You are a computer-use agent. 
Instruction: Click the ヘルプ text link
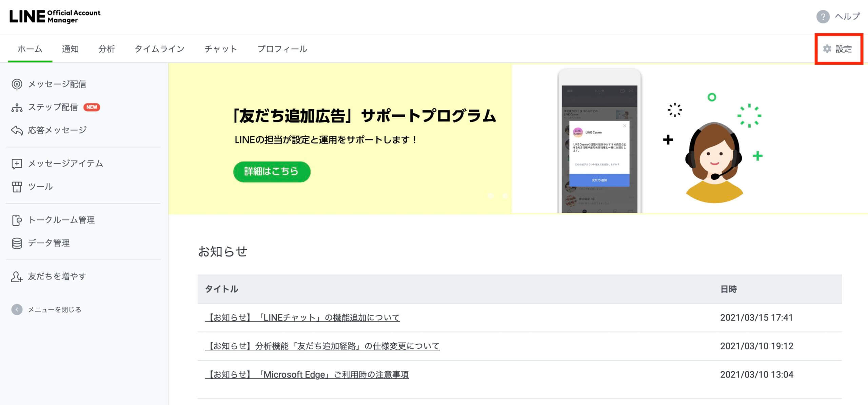847,16
